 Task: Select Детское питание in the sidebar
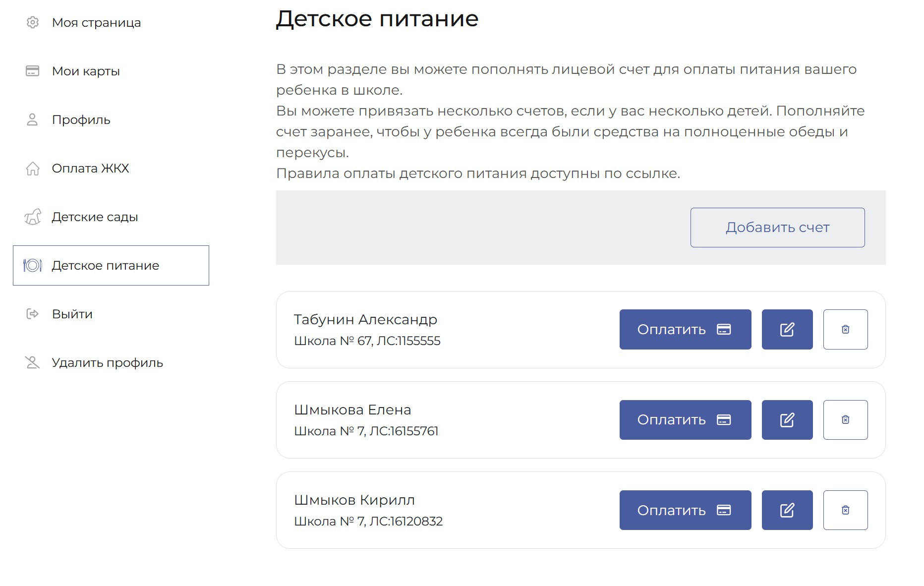coord(105,266)
